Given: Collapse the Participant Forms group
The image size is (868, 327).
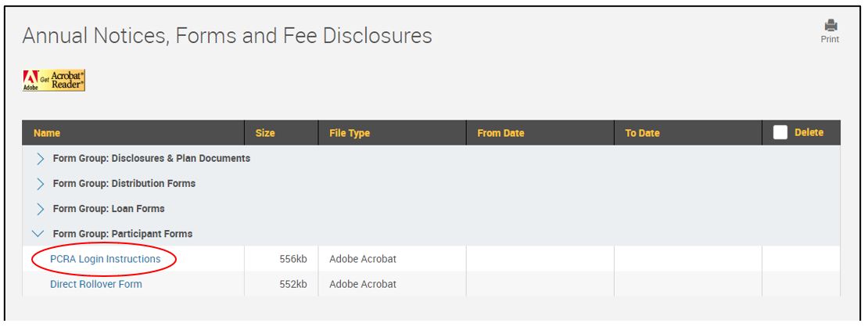Looking at the screenshot, I should click(x=39, y=234).
